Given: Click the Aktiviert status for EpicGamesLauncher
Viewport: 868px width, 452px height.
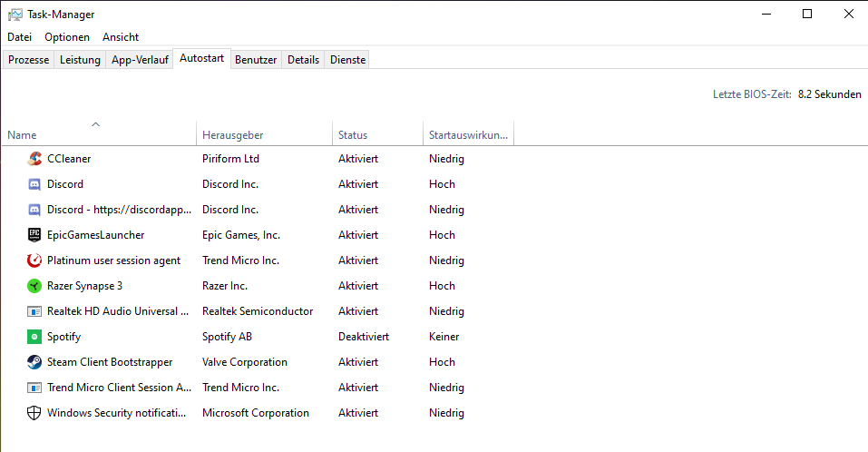Looking at the screenshot, I should [358, 235].
